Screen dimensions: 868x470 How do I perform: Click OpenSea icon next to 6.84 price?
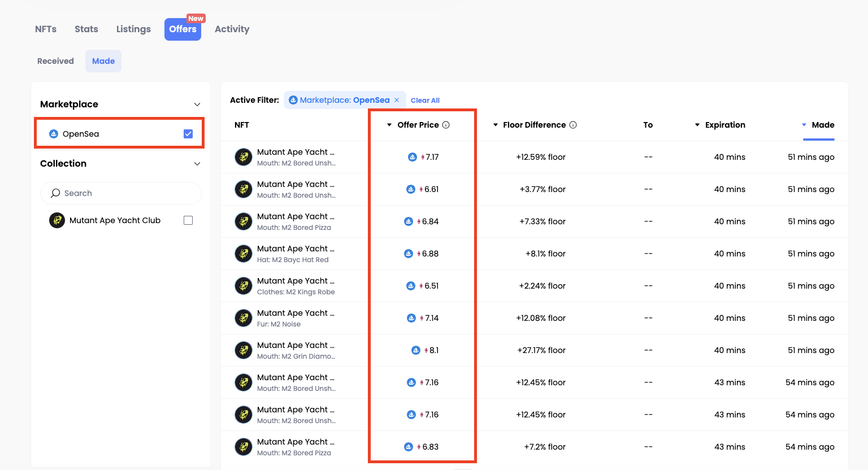click(409, 221)
